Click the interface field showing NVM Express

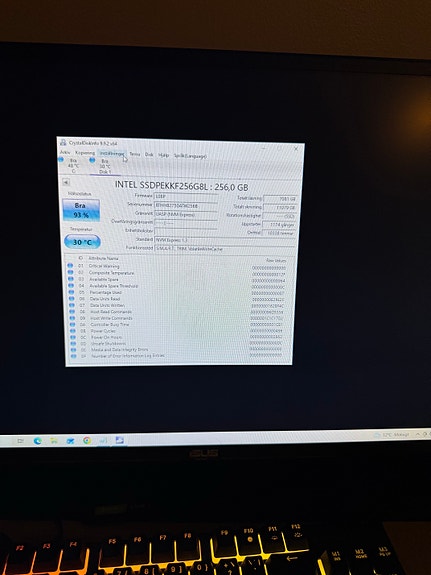(x=186, y=215)
